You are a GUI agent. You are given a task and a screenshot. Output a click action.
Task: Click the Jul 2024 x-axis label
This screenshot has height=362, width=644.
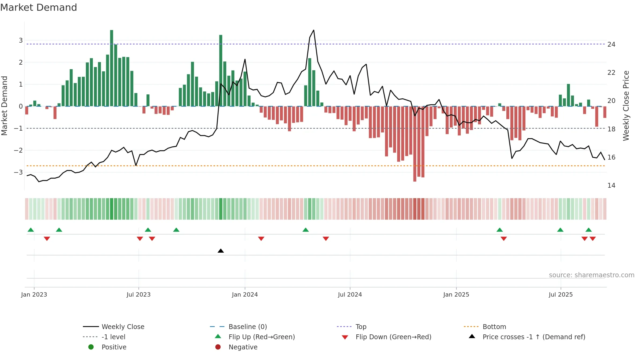coord(350,294)
